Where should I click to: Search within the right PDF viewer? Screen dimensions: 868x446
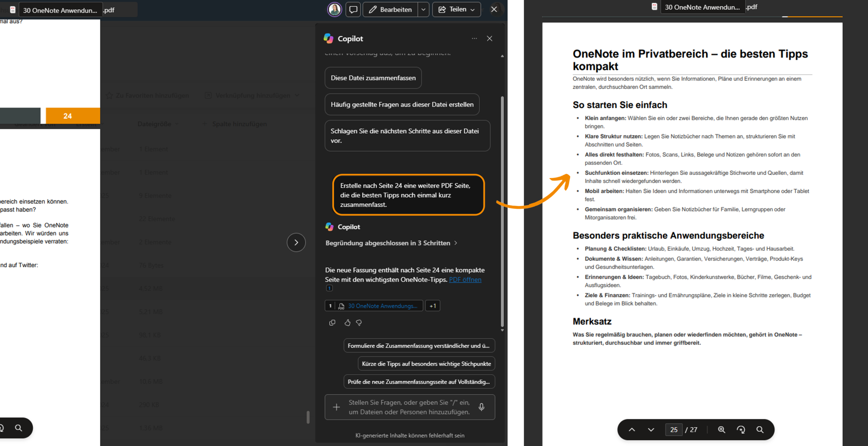point(760,430)
